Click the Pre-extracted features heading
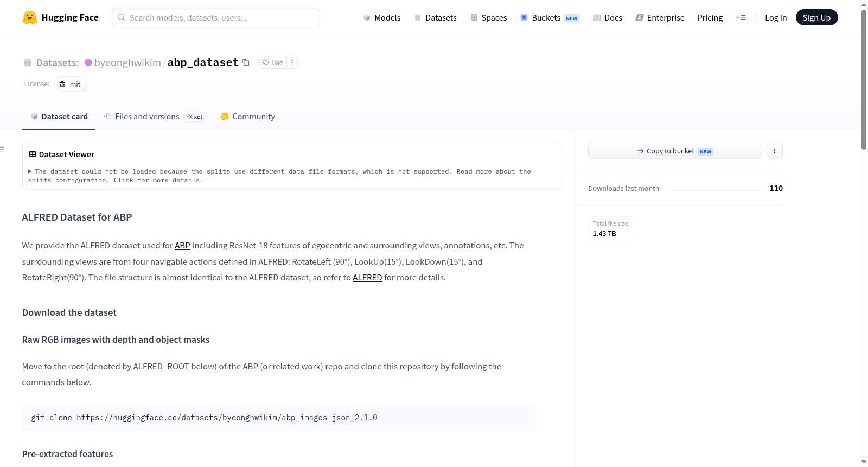This screenshot has width=868, height=467. click(x=67, y=454)
